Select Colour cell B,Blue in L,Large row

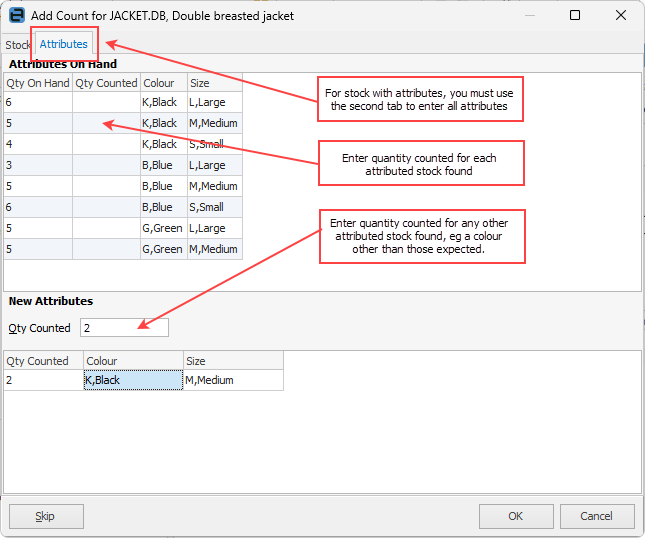coord(164,165)
